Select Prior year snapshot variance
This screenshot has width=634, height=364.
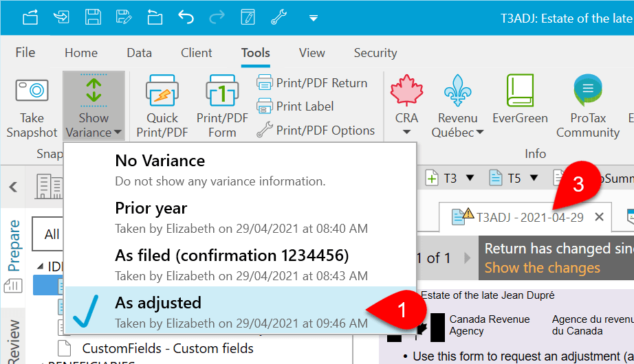click(x=240, y=217)
